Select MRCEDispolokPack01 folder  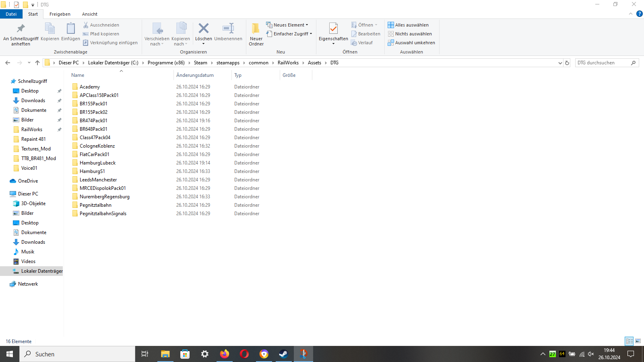pos(103,188)
